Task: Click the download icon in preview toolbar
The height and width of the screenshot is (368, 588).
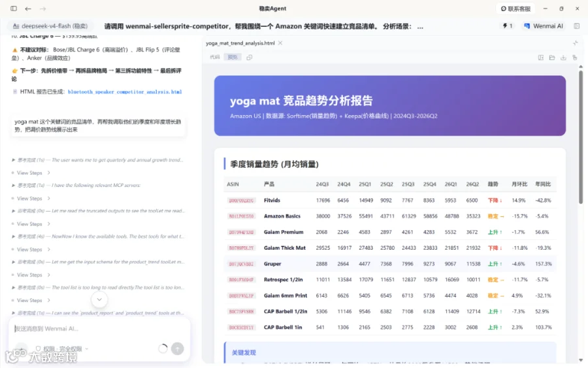Action: pos(563,58)
